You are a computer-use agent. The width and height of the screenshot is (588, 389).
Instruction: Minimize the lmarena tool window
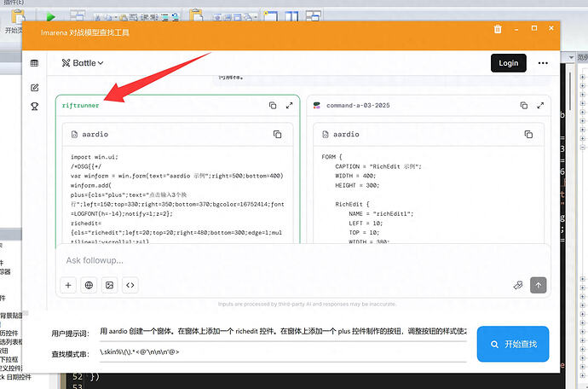click(516, 29)
